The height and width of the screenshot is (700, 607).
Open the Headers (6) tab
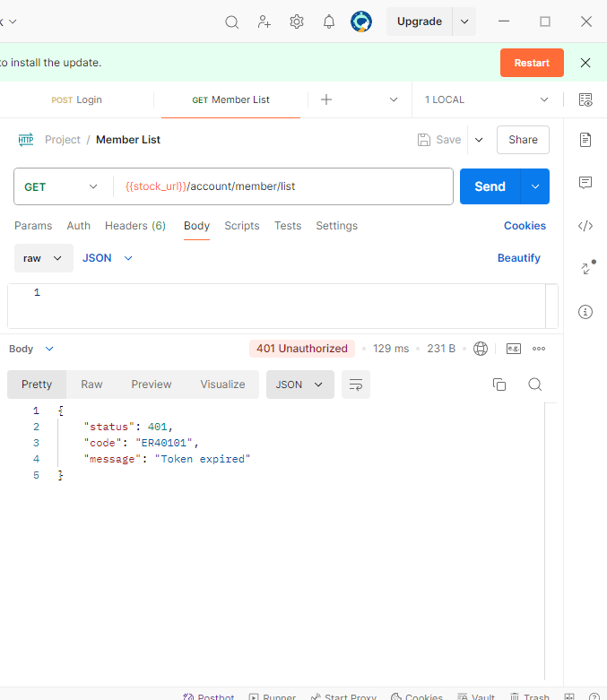pos(135,226)
